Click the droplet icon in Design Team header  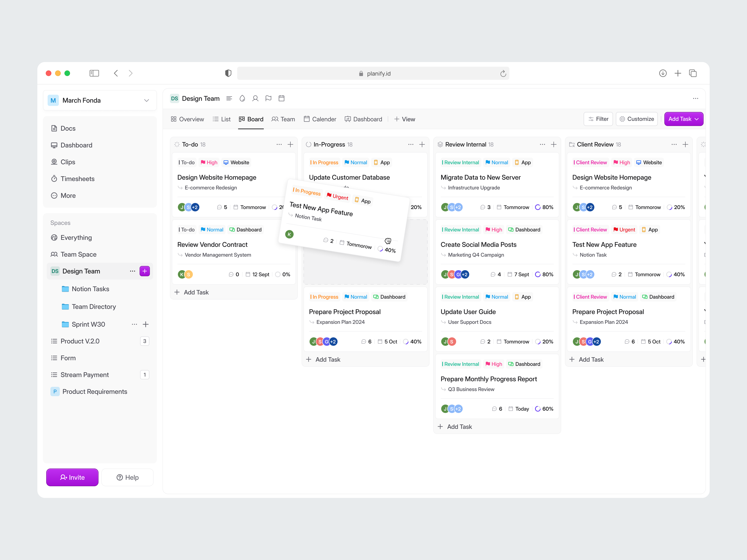pyautogui.click(x=242, y=98)
